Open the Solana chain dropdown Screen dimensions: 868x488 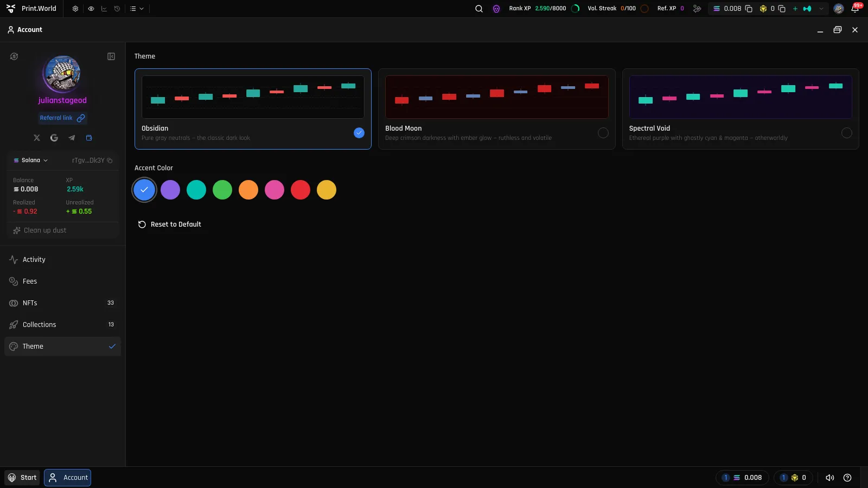[31, 160]
